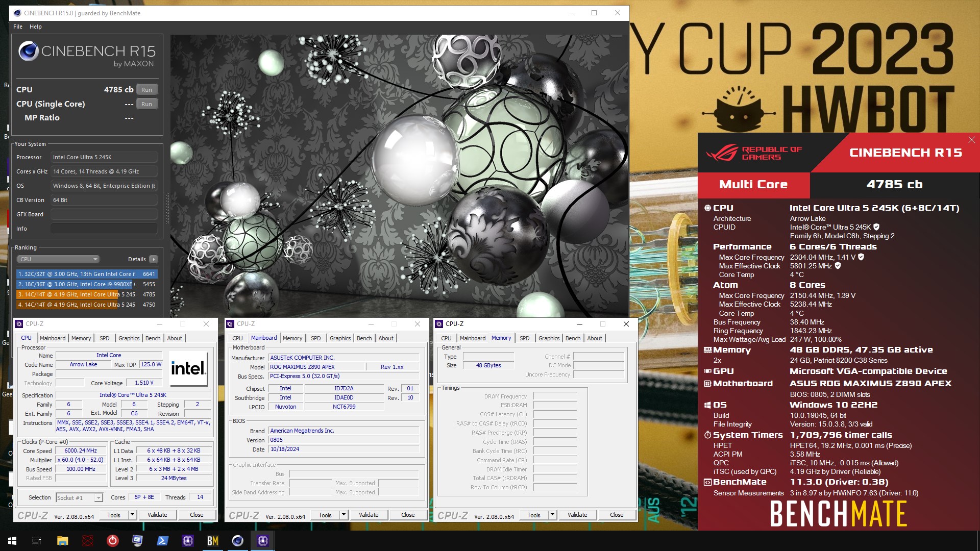
Task: Click the Details label in Ranking
Action: click(x=137, y=259)
